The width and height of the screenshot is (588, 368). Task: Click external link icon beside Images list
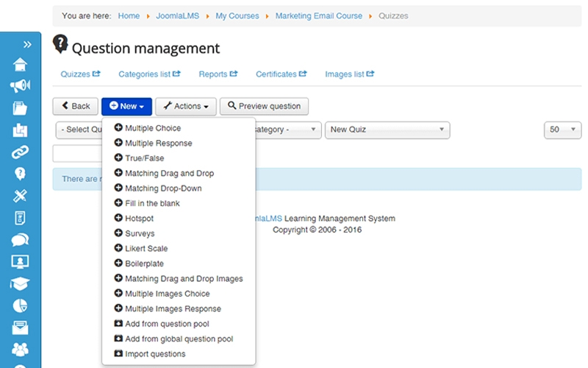click(370, 74)
